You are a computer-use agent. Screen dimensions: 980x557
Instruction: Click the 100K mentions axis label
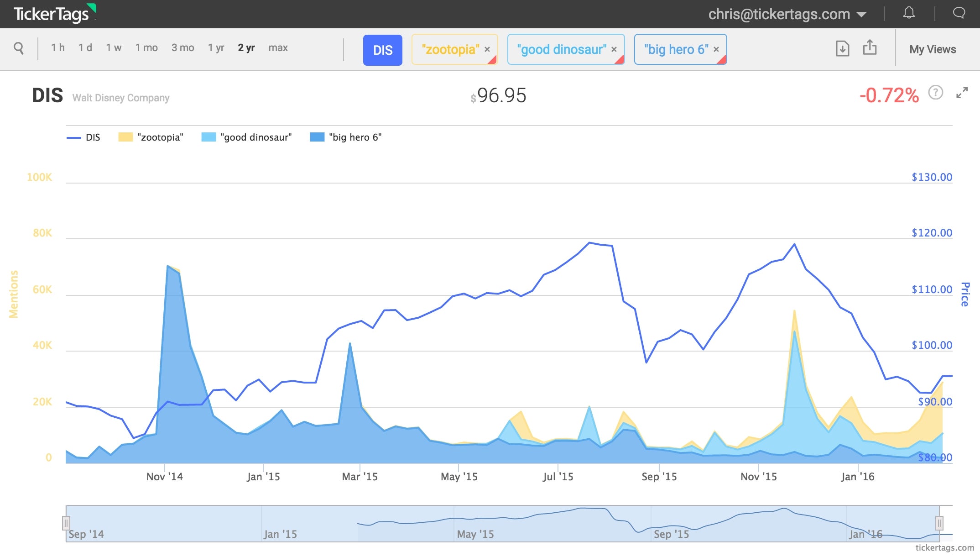(40, 177)
